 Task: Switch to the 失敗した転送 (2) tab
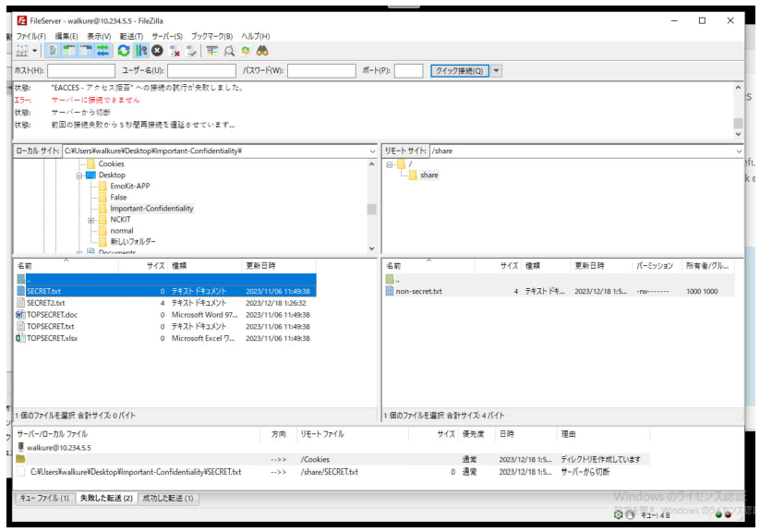[105, 498]
